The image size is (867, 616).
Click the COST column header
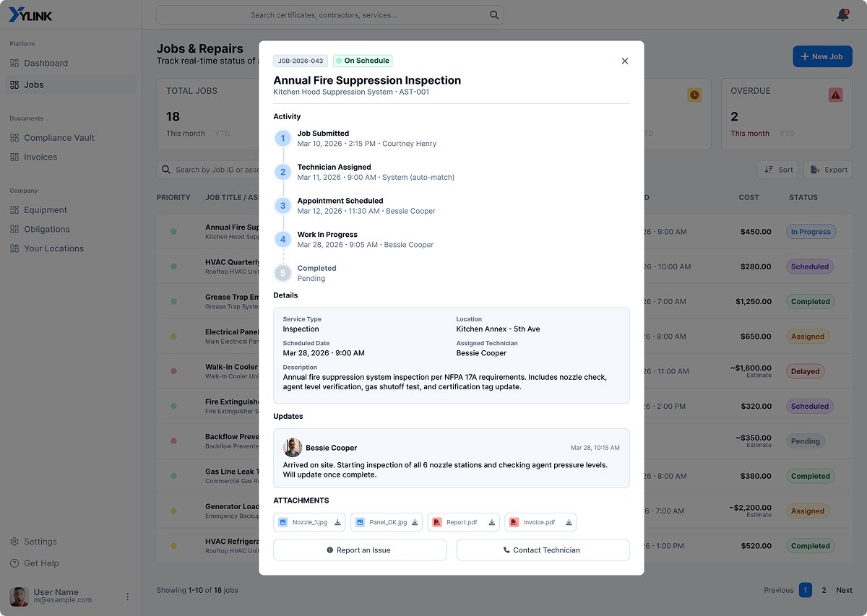coord(749,197)
